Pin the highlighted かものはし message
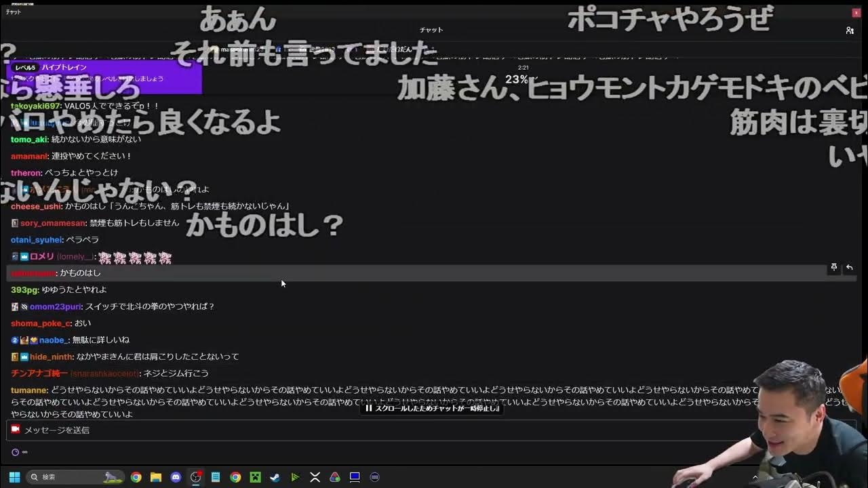Viewport: 868px width, 488px height. coord(834,267)
